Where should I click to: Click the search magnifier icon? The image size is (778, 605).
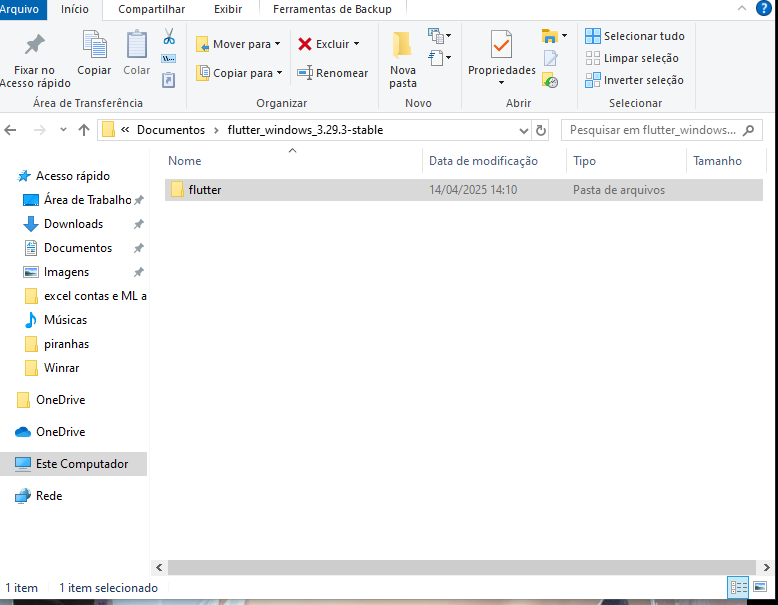748,130
